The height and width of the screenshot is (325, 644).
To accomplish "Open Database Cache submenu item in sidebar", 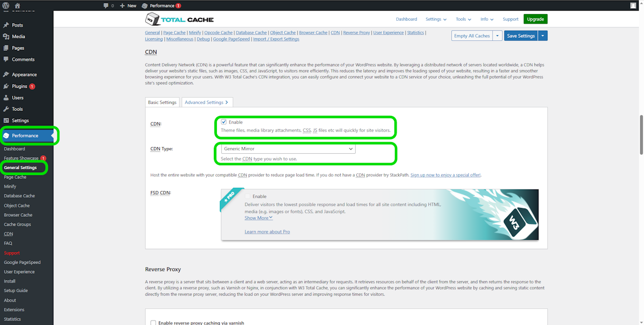I will pos(20,196).
